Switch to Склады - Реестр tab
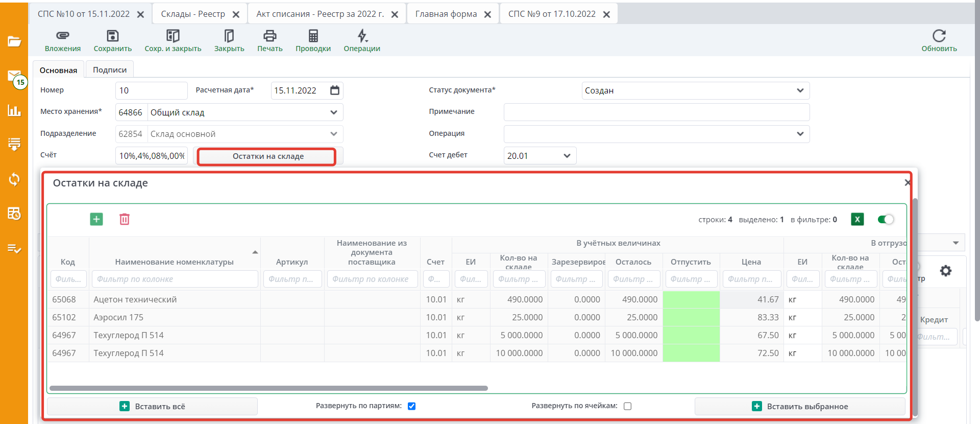980x424 pixels. coord(193,14)
